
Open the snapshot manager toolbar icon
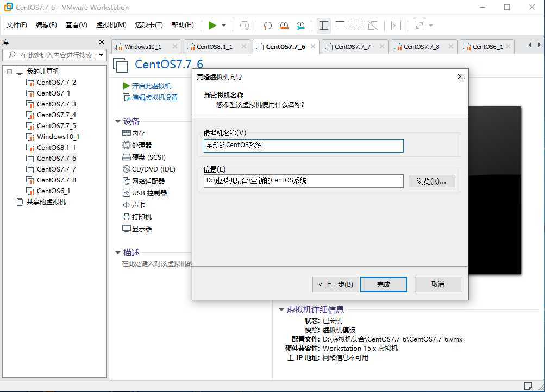pos(300,26)
